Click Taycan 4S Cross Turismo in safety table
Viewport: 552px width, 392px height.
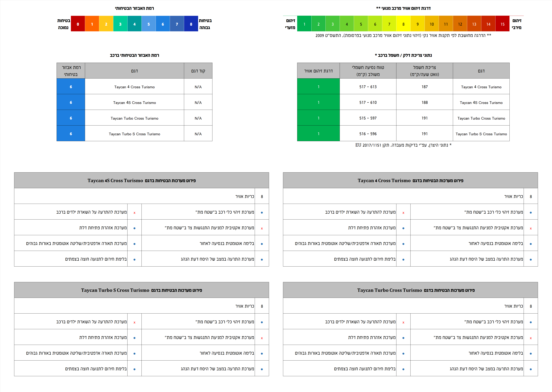(x=134, y=103)
